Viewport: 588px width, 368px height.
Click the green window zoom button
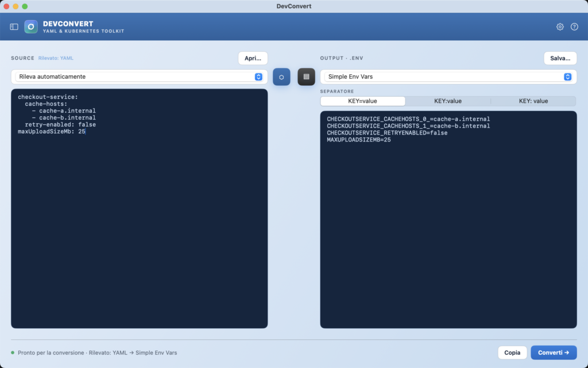pos(25,6)
